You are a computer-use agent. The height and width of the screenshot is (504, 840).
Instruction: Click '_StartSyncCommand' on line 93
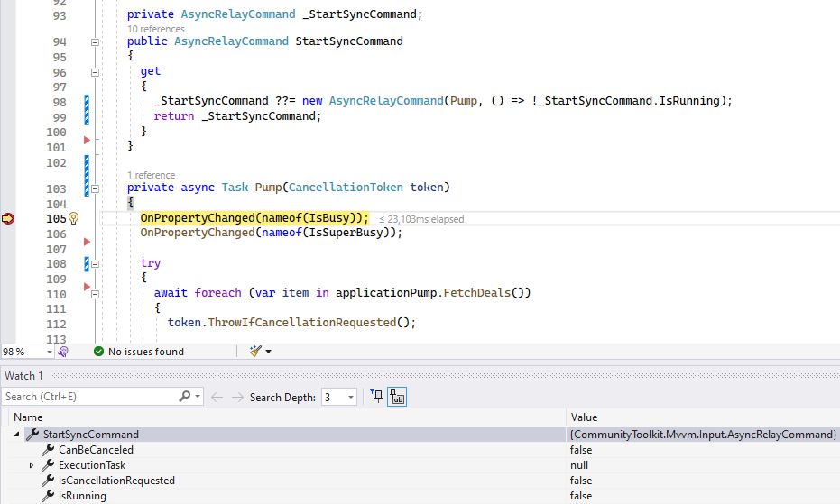359,14
